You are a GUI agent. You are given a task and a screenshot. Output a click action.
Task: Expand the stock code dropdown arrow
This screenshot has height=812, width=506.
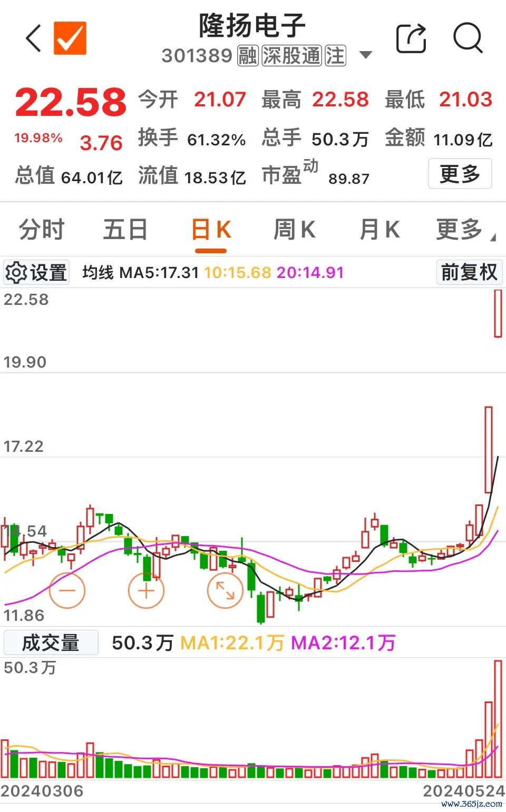pos(365,55)
